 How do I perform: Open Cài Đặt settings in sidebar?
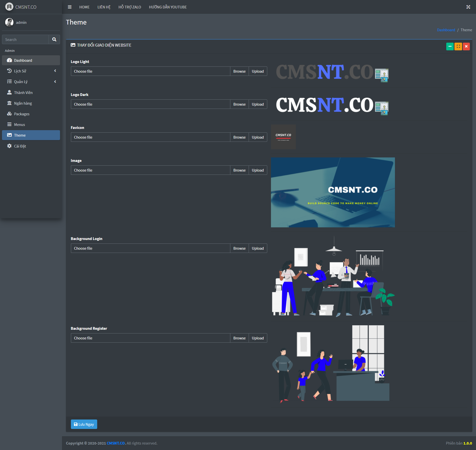[20, 146]
